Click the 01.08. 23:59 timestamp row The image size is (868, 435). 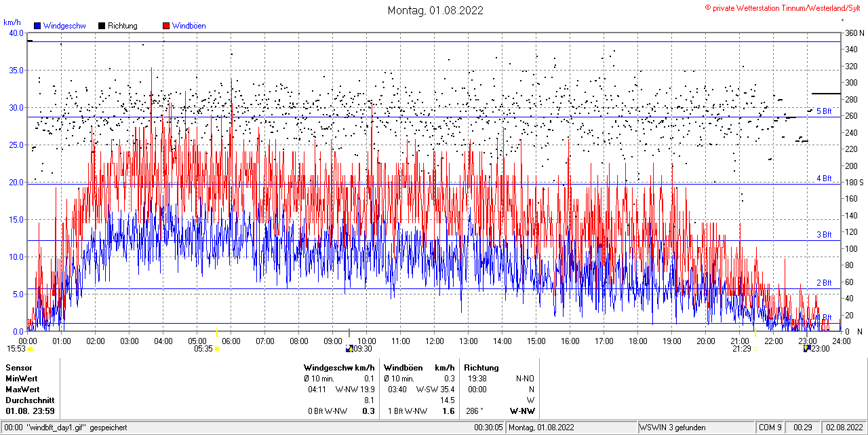[x=30, y=411]
